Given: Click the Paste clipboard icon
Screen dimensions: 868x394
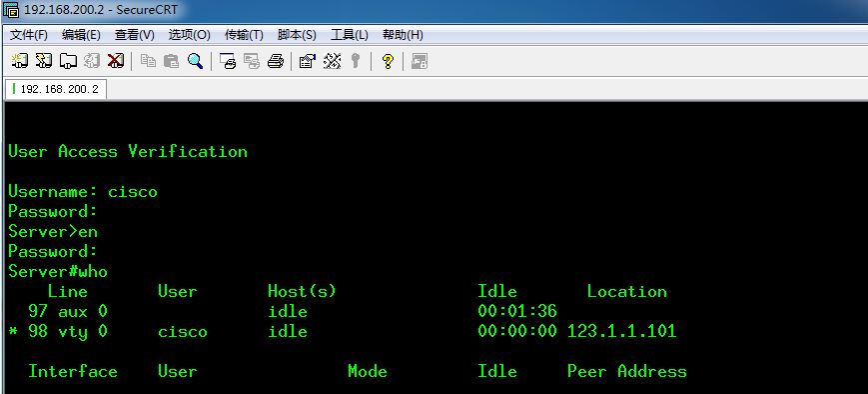Looking at the screenshot, I should (x=171, y=61).
